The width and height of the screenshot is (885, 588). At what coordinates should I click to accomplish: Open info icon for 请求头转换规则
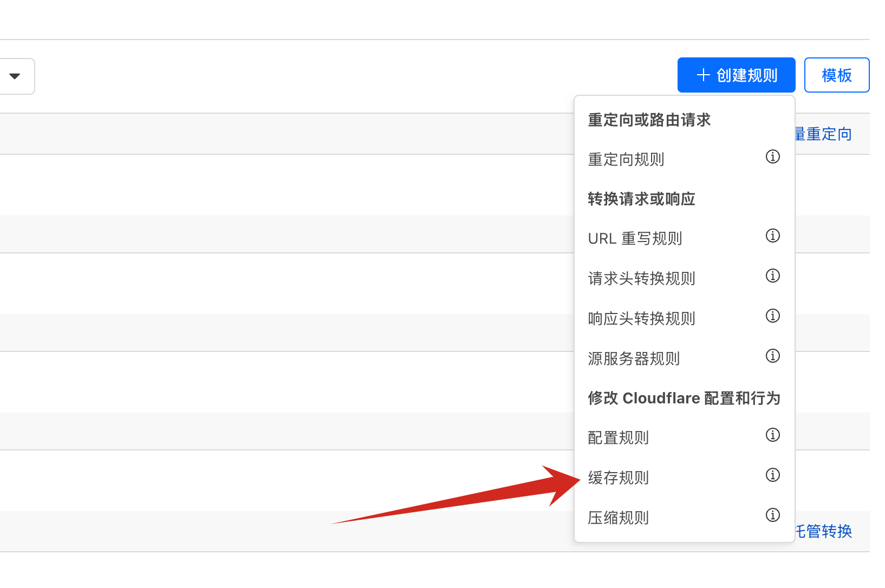[772, 276]
